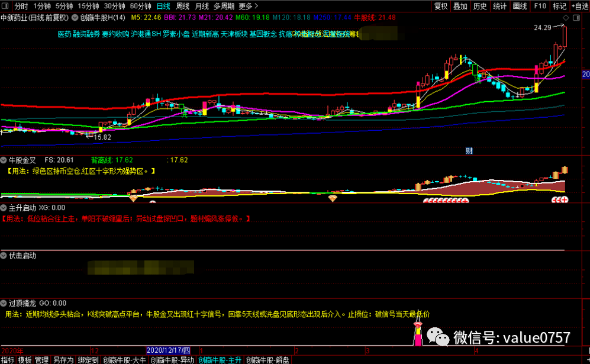
Task: Click the highlighted 2020/12/17/四 date marker
Action: pyautogui.click(x=168, y=350)
